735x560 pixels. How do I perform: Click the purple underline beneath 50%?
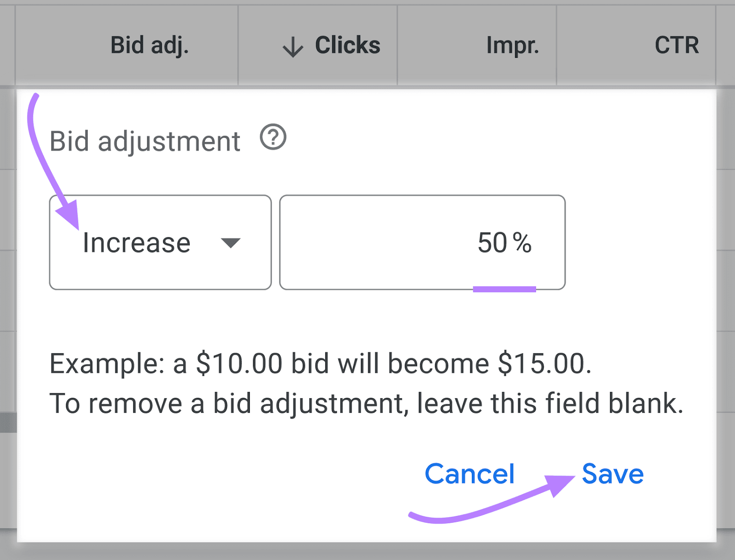[x=504, y=288]
